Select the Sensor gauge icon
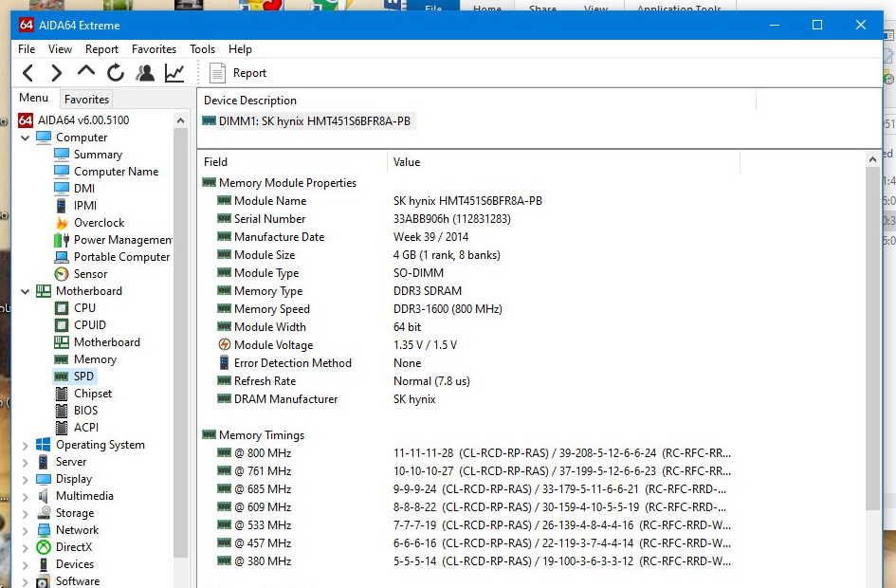Screen dimensions: 896x588 click(x=62, y=274)
